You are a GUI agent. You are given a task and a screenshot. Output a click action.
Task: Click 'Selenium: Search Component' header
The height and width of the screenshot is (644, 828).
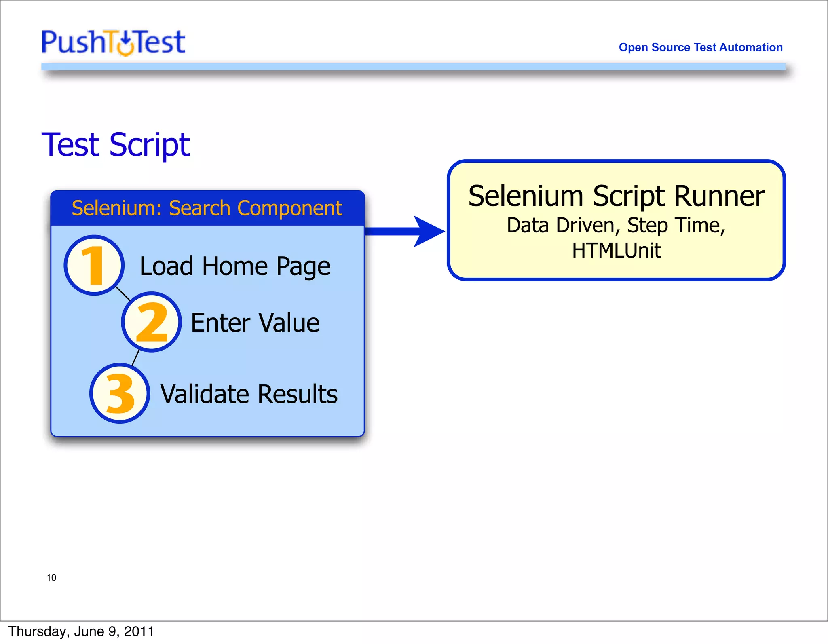(207, 208)
